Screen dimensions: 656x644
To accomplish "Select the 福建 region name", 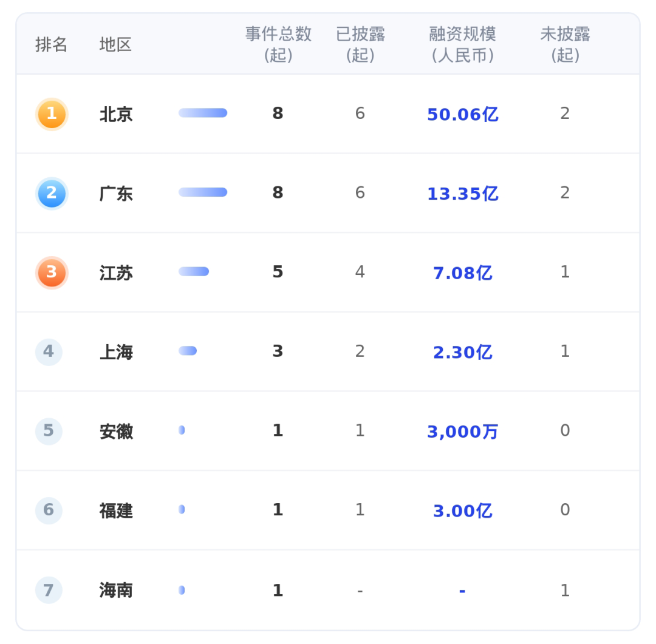I will point(116,510).
